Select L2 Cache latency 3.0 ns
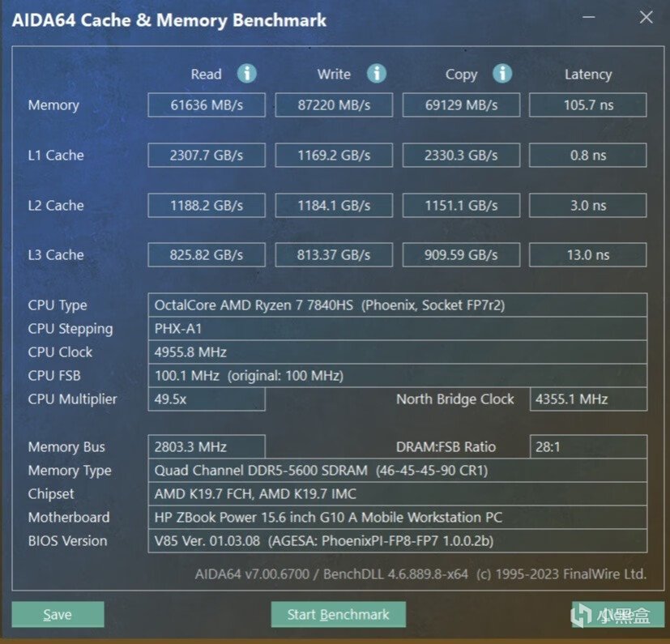 pyautogui.click(x=588, y=206)
